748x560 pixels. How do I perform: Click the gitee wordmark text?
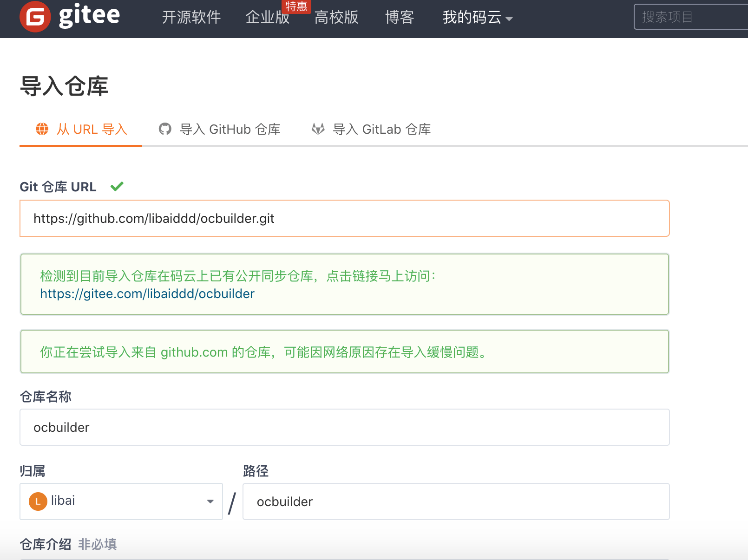[x=89, y=16]
